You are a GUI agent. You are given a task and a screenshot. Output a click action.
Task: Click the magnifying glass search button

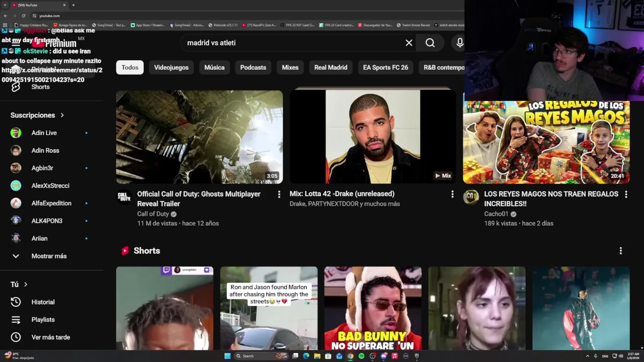(430, 43)
